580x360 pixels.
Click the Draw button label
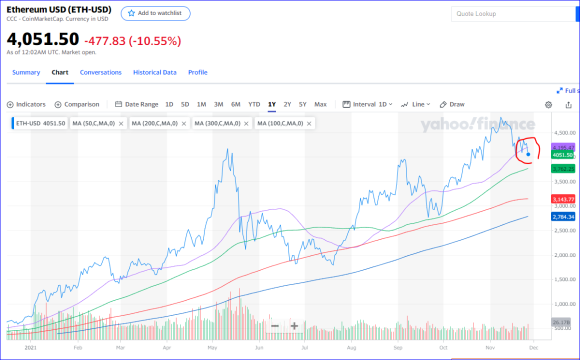pos(457,104)
